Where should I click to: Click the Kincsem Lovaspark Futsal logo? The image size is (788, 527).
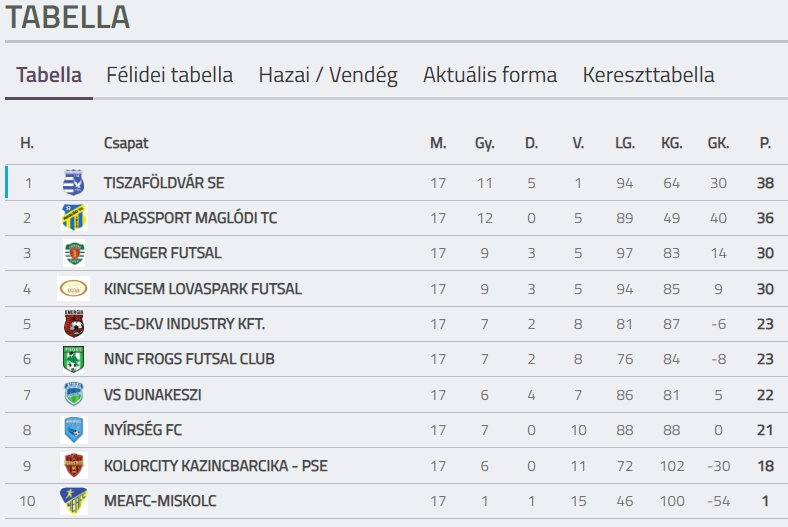(x=73, y=288)
